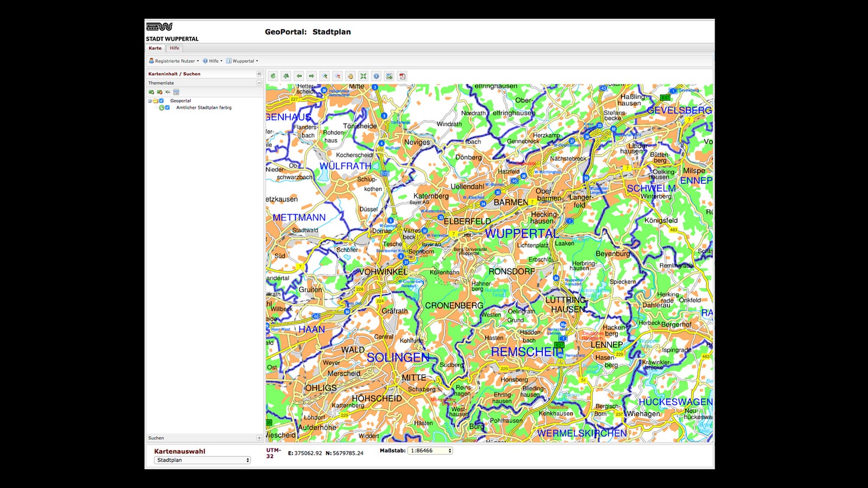
Task: Minimize the Themenliste section
Action: click(x=259, y=83)
